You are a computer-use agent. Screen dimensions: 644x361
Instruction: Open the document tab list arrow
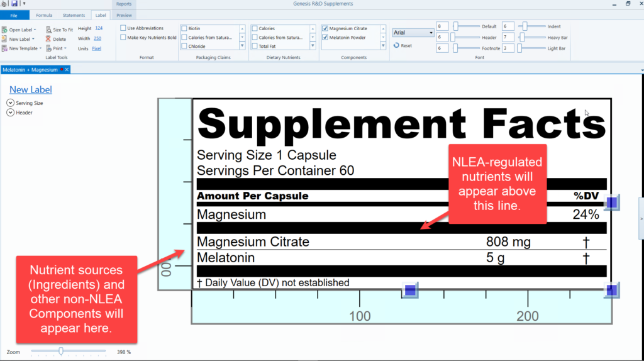coord(642,70)
